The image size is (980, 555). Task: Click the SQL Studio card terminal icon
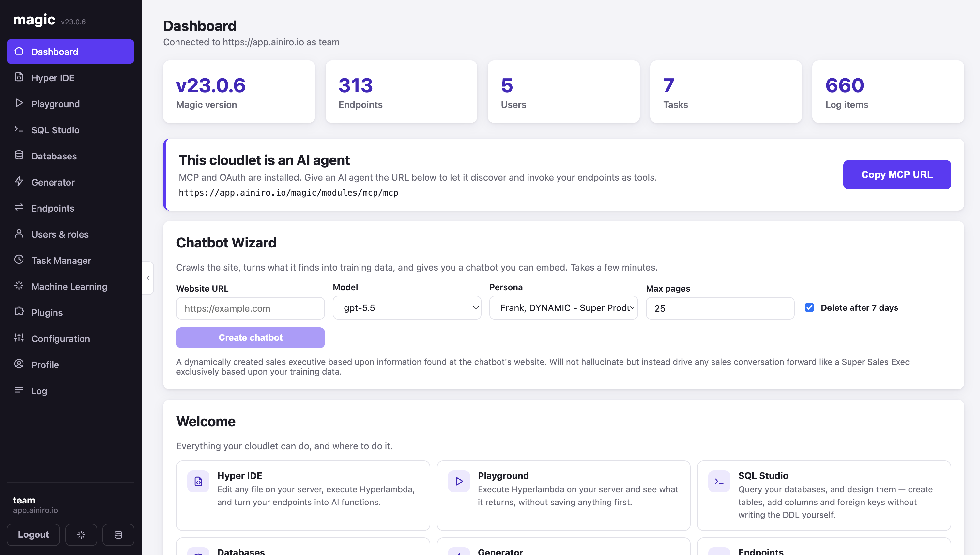pos(719,481)
